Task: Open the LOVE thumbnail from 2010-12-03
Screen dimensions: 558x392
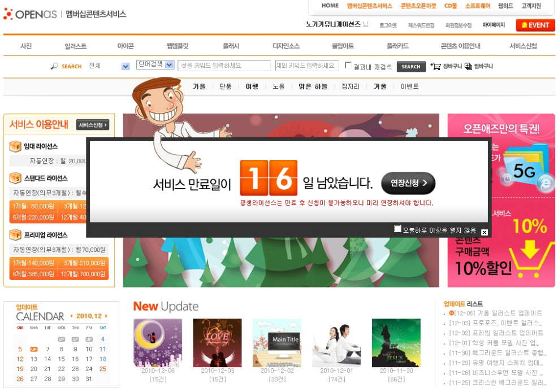Action: click(217, 343)
